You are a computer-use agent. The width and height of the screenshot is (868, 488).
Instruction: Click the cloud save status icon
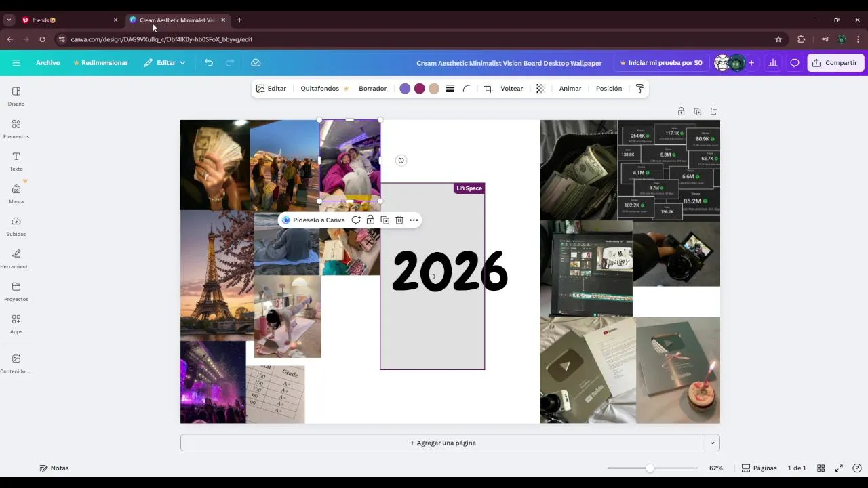click(x=256, y=62)
